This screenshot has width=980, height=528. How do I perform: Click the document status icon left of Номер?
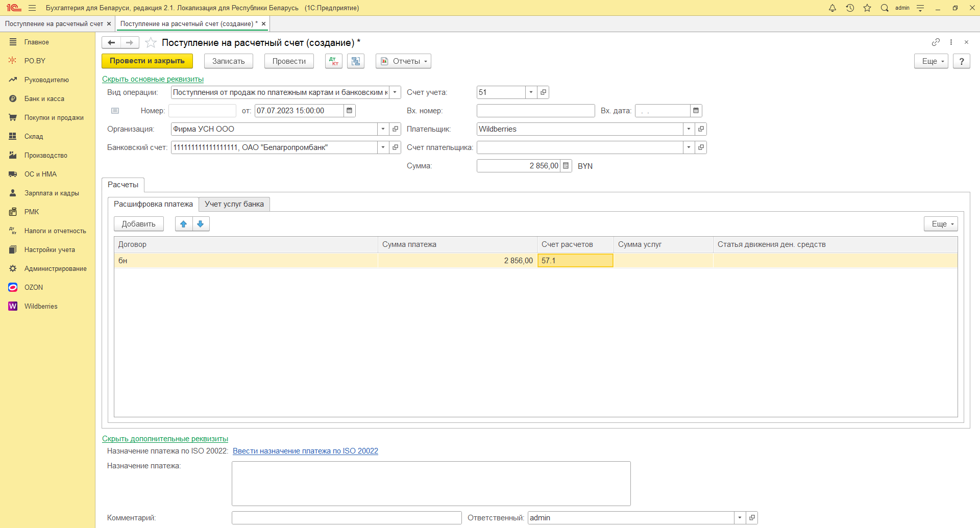115,111
